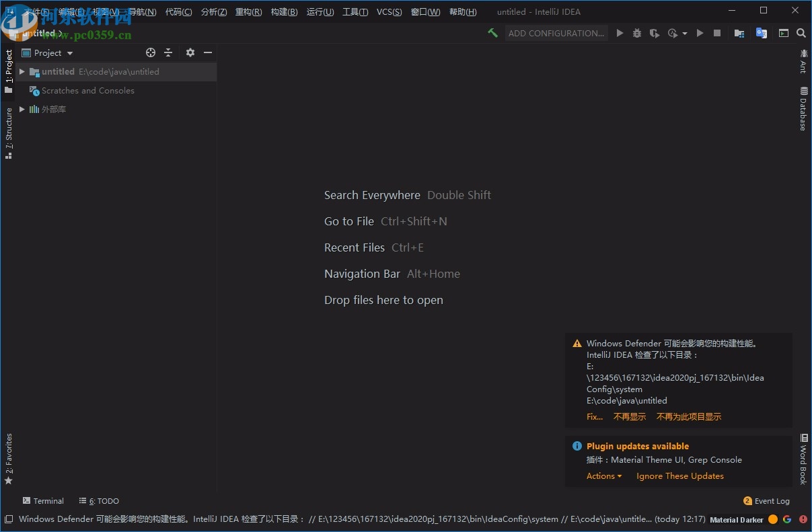
Task: Click Ignore These Updates link
Action: 679,476
